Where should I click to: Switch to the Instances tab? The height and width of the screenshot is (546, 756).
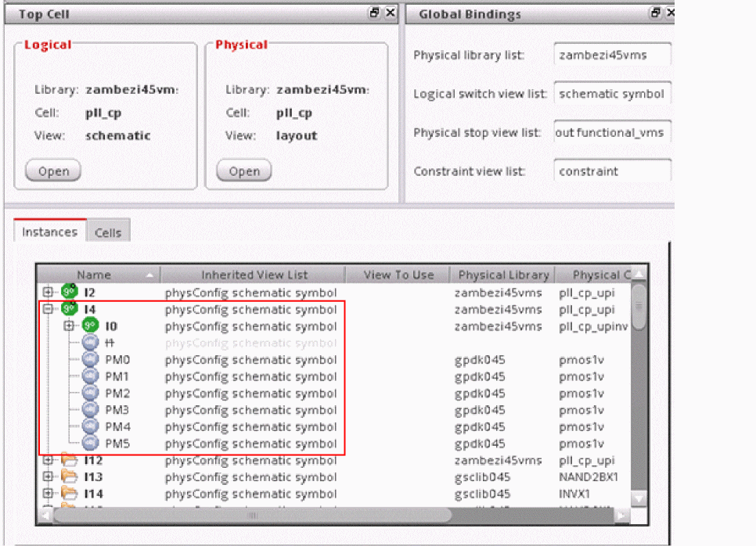pyautogui.click(x=50, y=232)
